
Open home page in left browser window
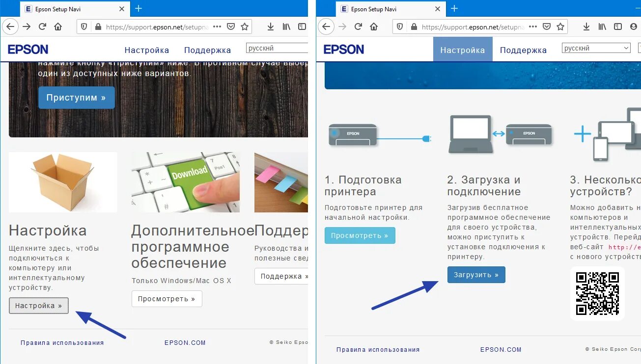tap(58, 26)
